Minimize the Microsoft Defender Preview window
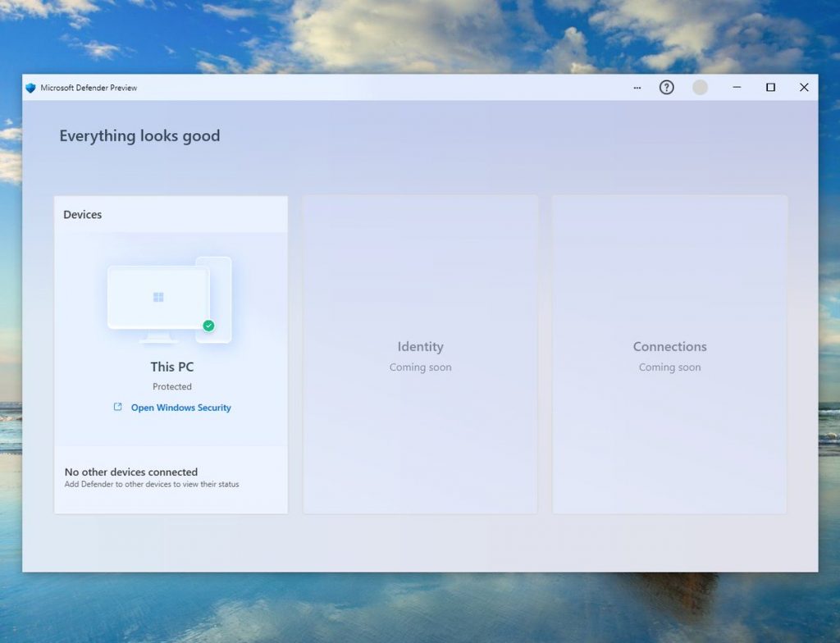 [x=737, y=88]
